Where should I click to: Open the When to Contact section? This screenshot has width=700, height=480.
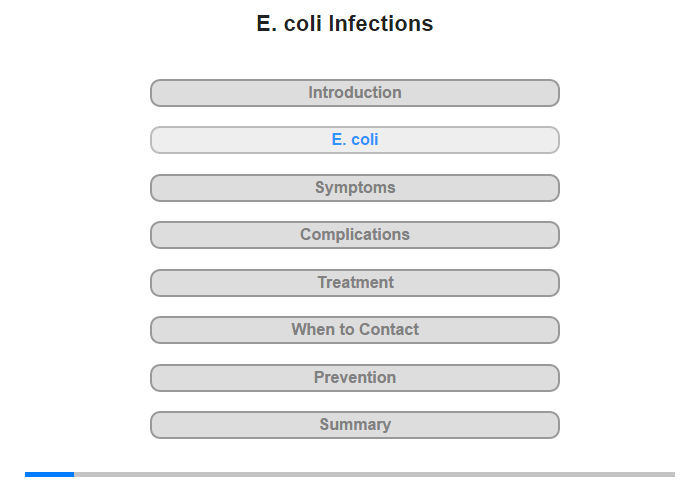354,330
